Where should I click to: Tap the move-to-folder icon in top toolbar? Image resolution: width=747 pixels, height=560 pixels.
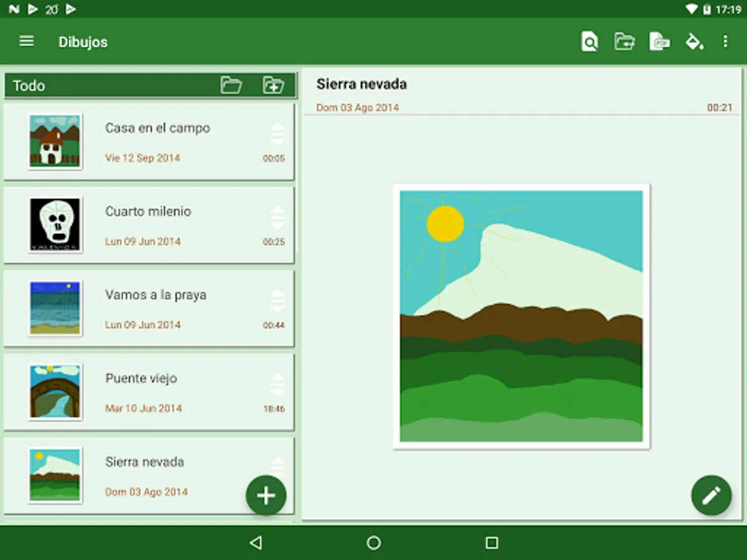pos(624,42)
